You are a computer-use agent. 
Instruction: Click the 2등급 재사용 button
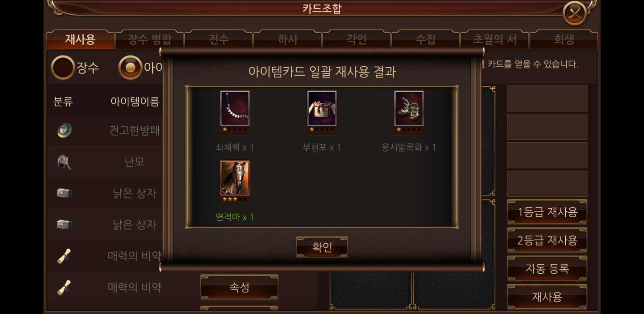point(547,241)
